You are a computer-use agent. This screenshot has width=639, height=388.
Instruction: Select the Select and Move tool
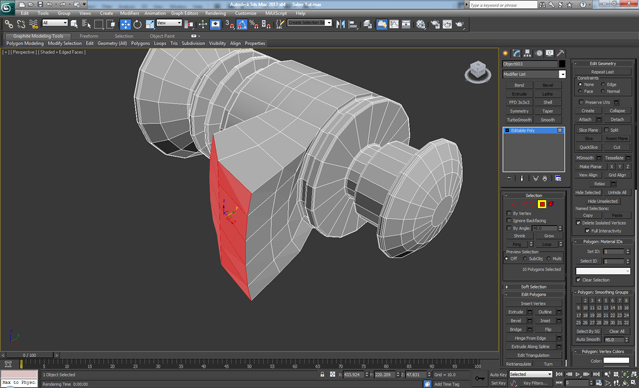pos(126,24)
